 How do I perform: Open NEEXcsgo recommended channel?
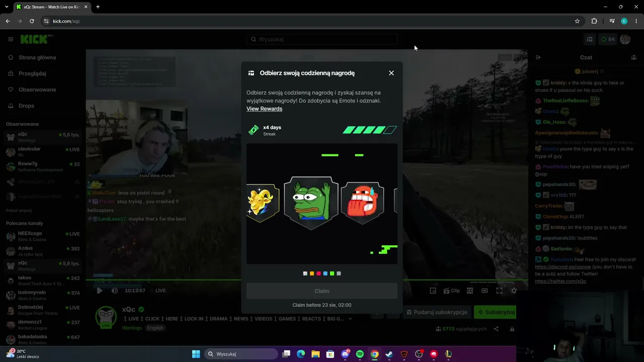(43, 236)
